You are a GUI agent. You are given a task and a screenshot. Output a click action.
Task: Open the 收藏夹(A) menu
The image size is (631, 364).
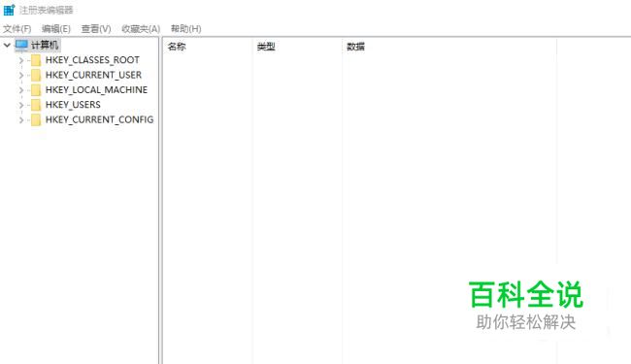(141, 29)
